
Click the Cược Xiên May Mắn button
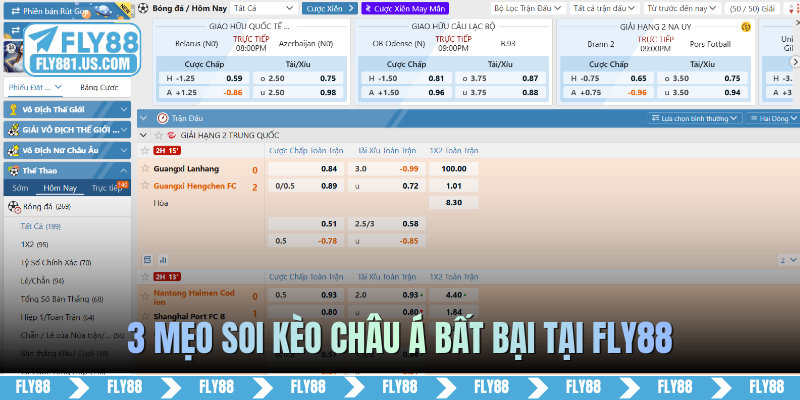pos(405,8)
